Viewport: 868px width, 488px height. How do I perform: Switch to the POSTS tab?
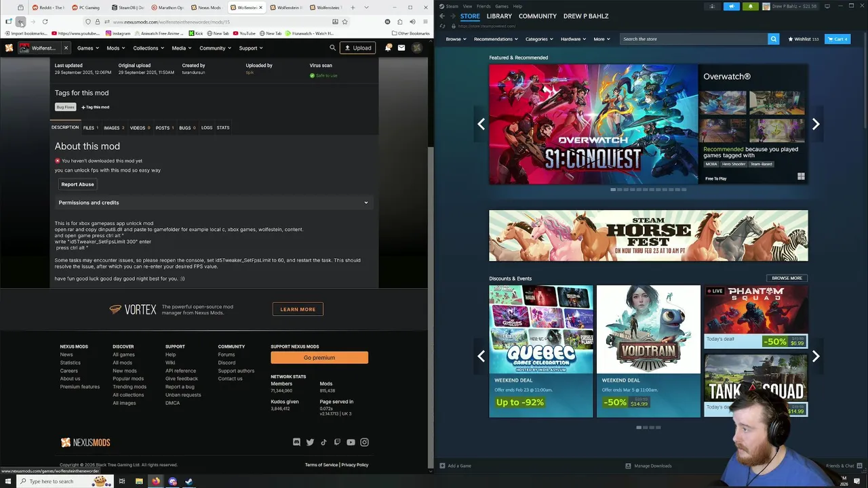pos(164,127)
